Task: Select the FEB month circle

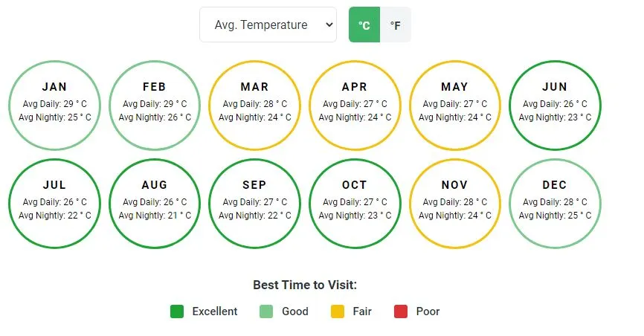Action: click(x=155, y=106)
